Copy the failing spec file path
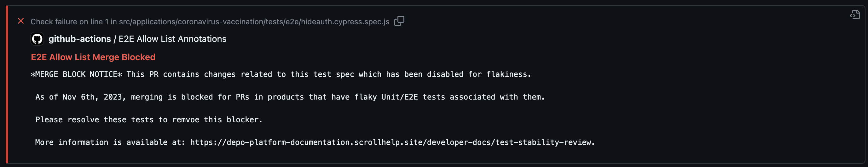Image resolution: width=868 pixels, height=167 pixels. point(399,21)
